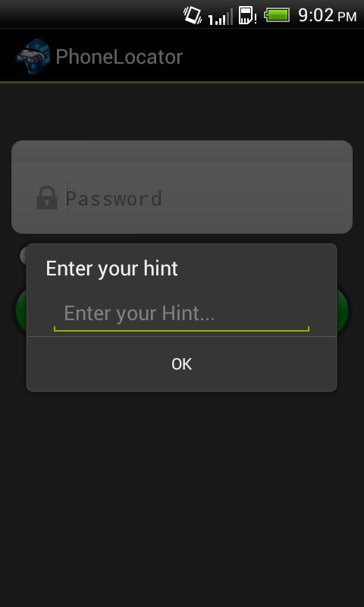Tap the cellular signal strength icon
The image size is (364, 607).
[x=221, y=17]
